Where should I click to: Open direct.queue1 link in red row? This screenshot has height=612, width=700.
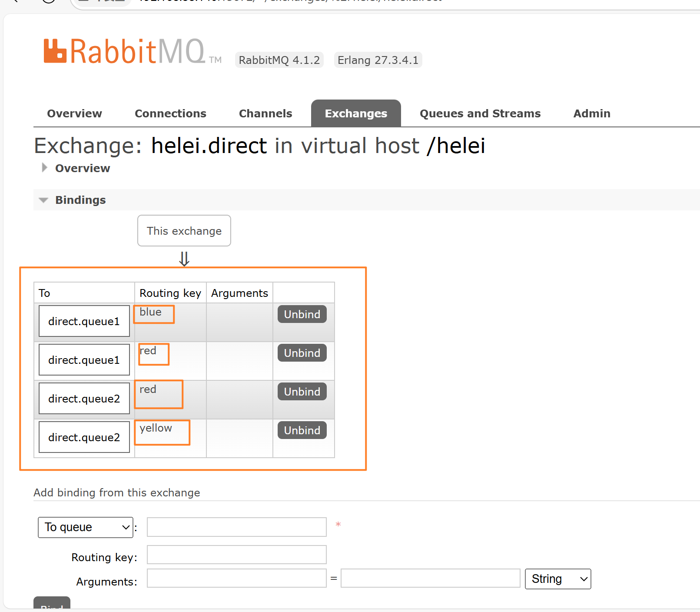[84, 360]
